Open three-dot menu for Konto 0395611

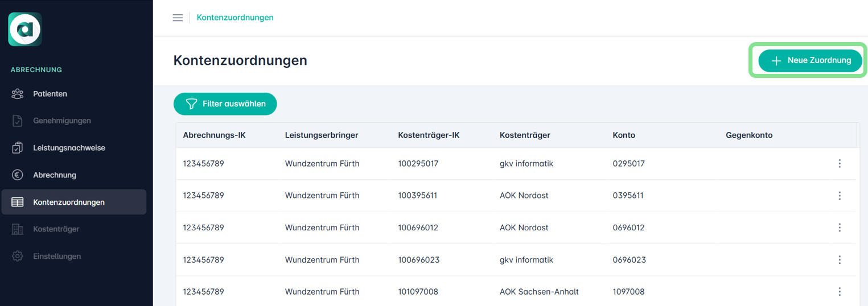(840, 196)
